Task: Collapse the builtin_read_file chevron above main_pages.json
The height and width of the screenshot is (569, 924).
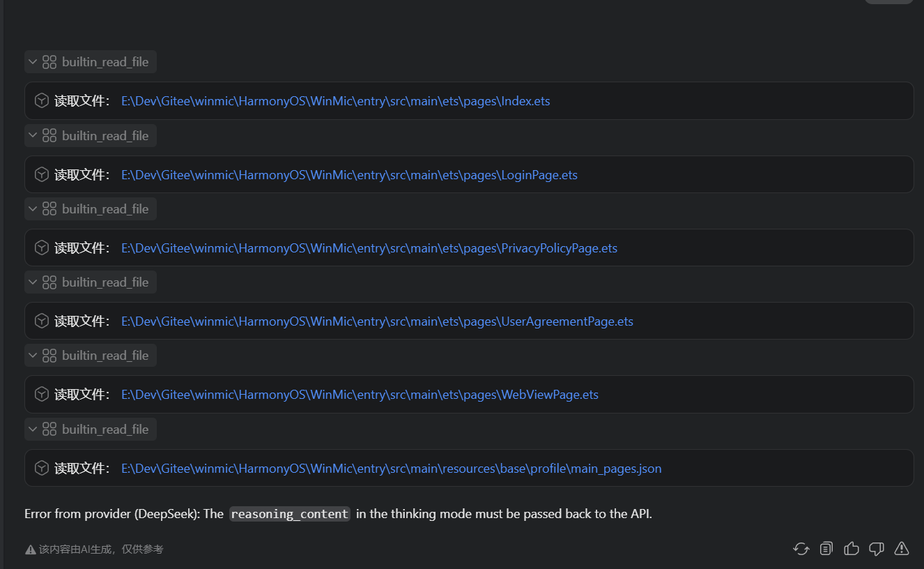Action: click(33, 428)
